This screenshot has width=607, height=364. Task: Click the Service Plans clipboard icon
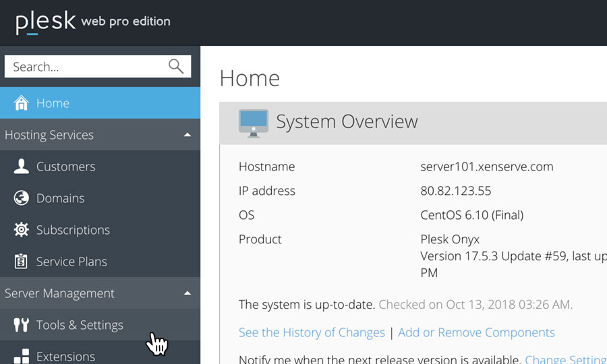coord(21,262)
